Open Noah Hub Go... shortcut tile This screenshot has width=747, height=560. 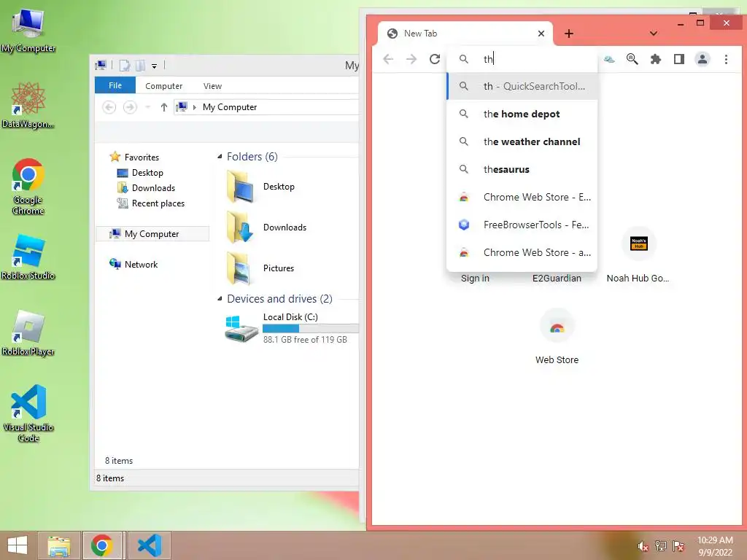tap(638, 254)
